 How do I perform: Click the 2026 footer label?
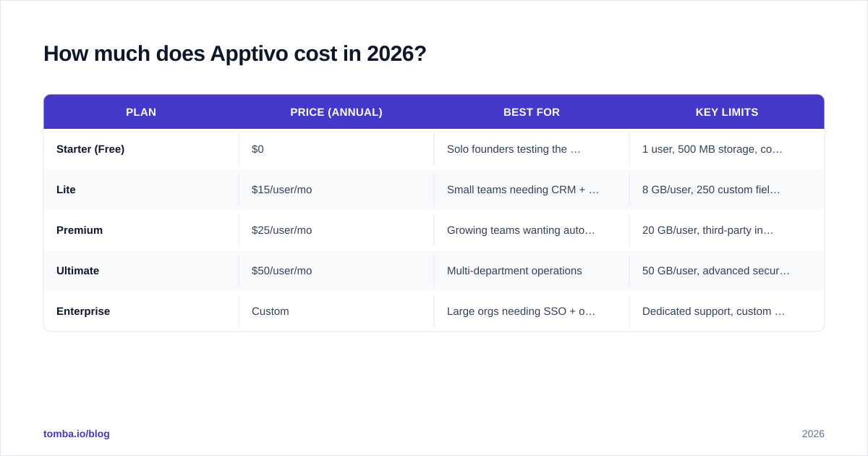(x=813, y=434)
